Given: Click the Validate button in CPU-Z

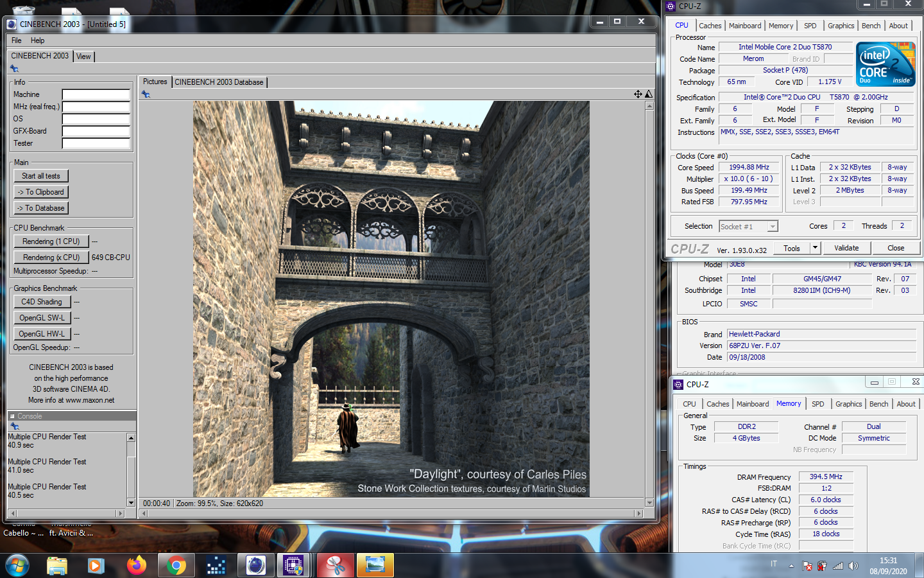Looking at the screenshot, I should pos(846,248).
